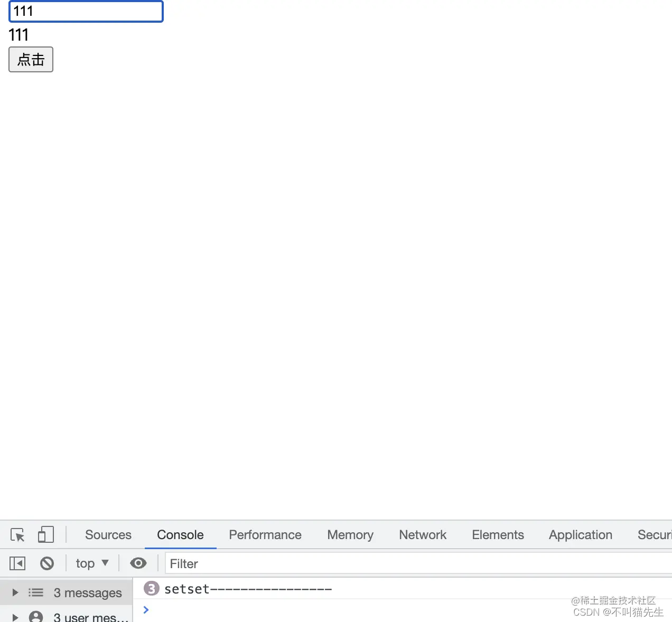672x622 pixels.
Task: Open the Network tab
Action: [423, 535]
